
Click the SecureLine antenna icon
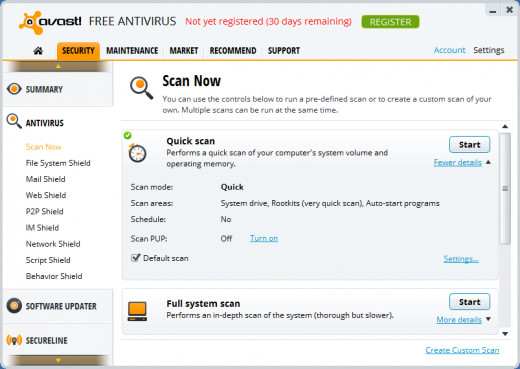pyautogui.click(x=14, y=340)
